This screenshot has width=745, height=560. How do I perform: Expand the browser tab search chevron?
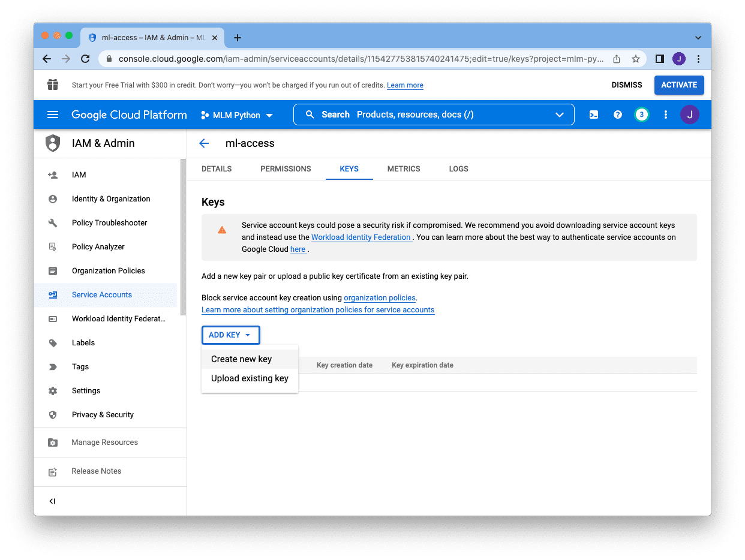698,38
